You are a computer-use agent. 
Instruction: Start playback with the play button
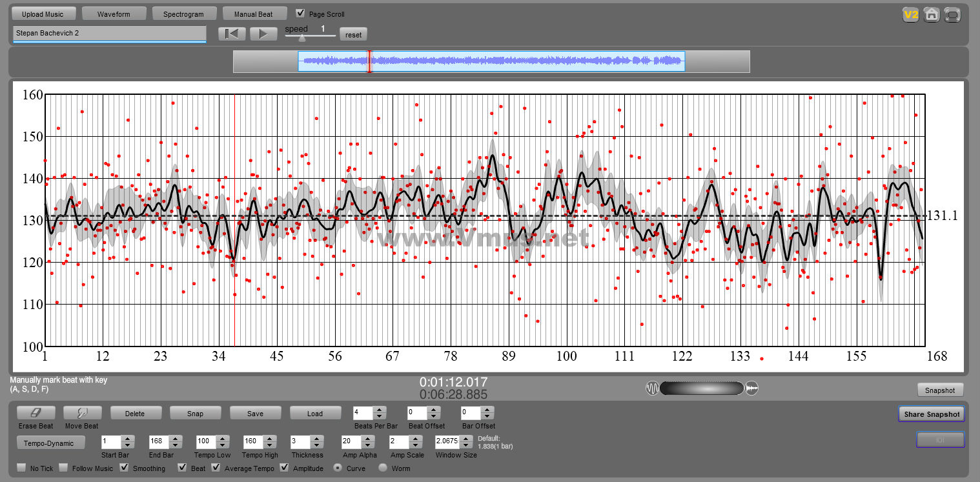point(263,34)
